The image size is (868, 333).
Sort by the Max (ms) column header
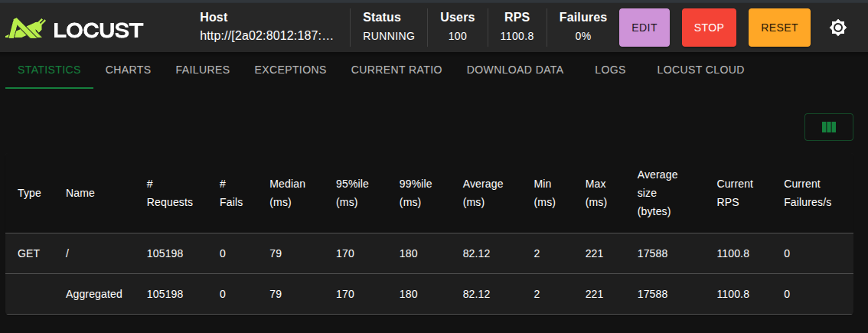coord(596,194)
